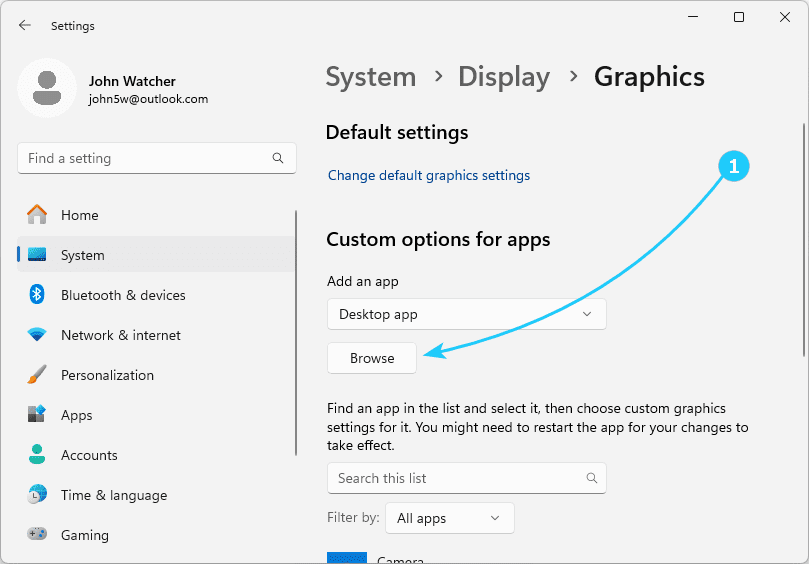Viewport: 809px width, 564px height.
Task: Click the Browse button
Action: (372, 358)
